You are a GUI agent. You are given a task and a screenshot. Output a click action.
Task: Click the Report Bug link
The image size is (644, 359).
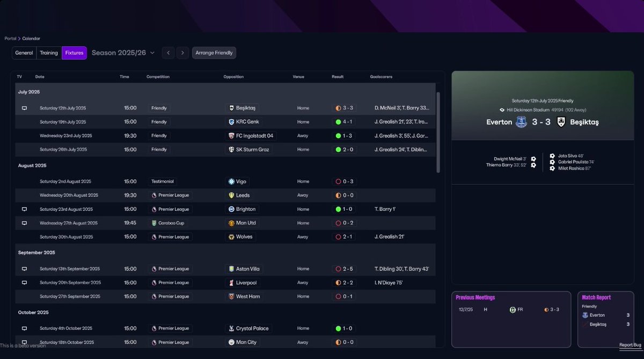630,345
